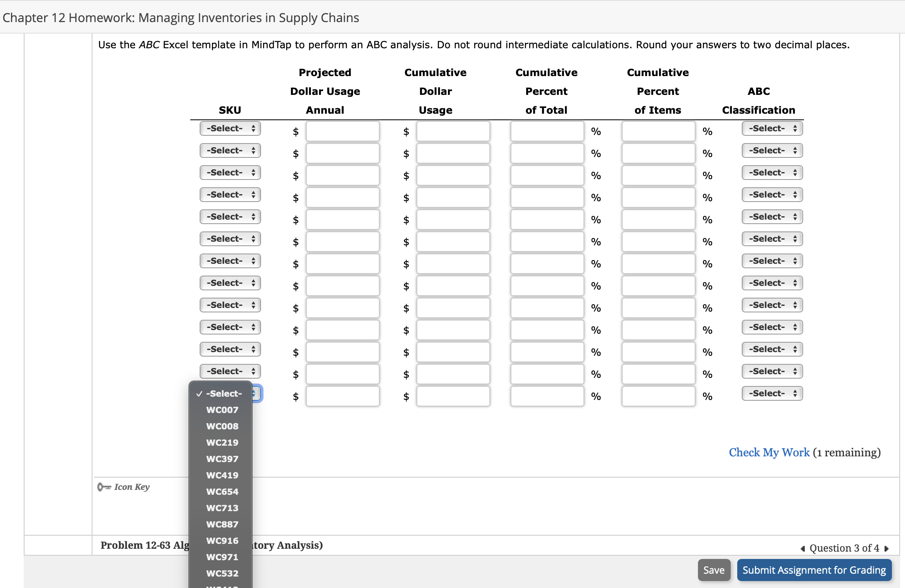Click the first Cumulative Dollar Usage field
Screen dimensions: 905x588
point(453,131)
